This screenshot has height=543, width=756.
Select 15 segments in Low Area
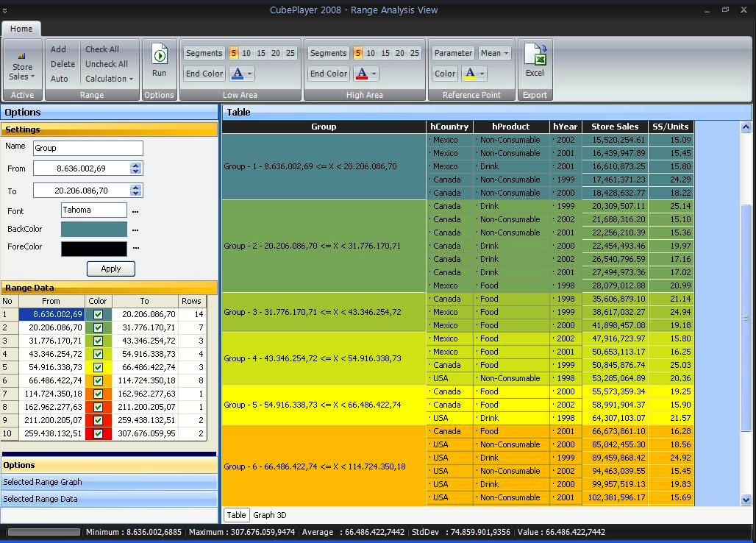point(261,53)
